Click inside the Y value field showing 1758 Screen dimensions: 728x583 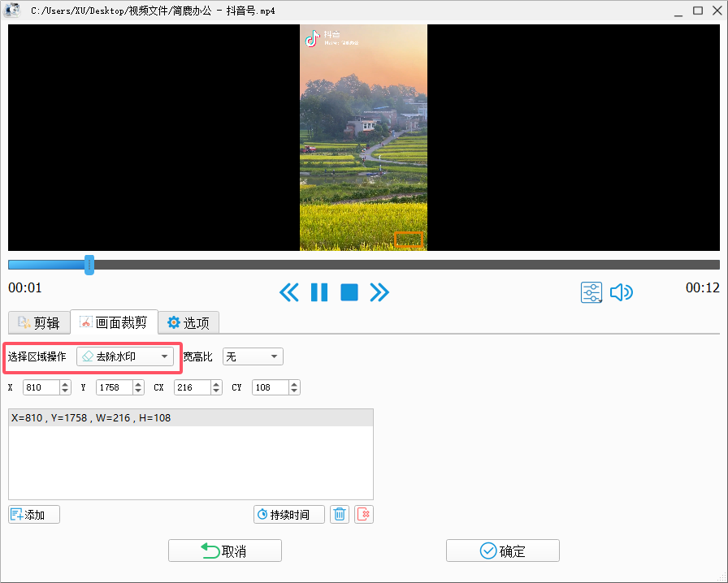111,387
